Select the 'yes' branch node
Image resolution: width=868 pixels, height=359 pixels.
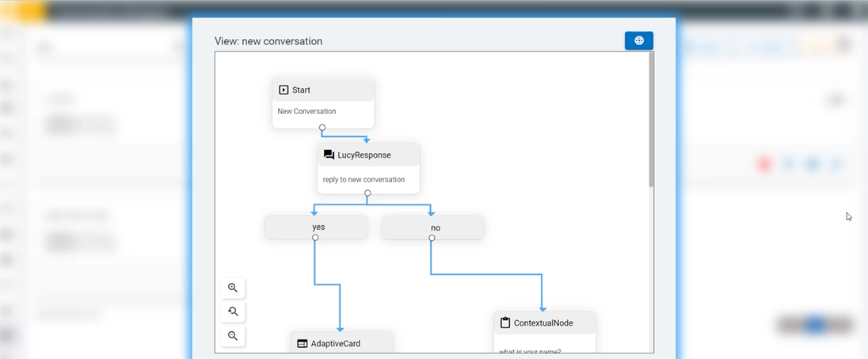(316, 227)
